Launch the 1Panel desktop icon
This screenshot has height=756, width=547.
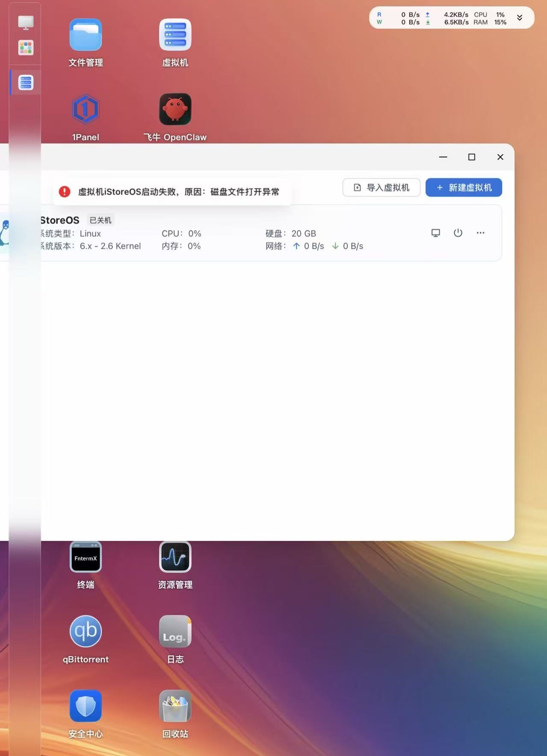tap(86, 109)
